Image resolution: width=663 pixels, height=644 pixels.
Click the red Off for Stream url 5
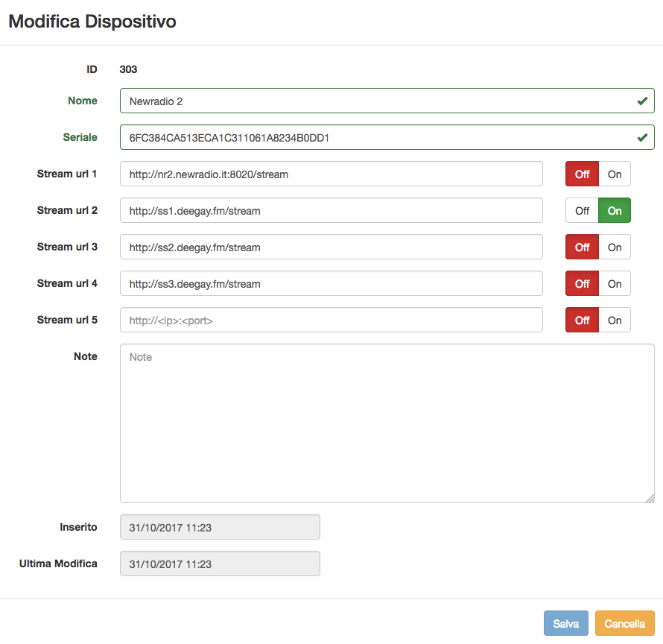click(583, 320)
